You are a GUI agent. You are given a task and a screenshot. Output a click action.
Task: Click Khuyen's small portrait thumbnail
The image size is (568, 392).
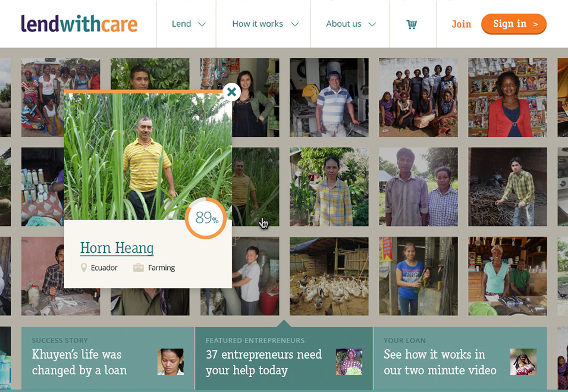coord(171,362)
